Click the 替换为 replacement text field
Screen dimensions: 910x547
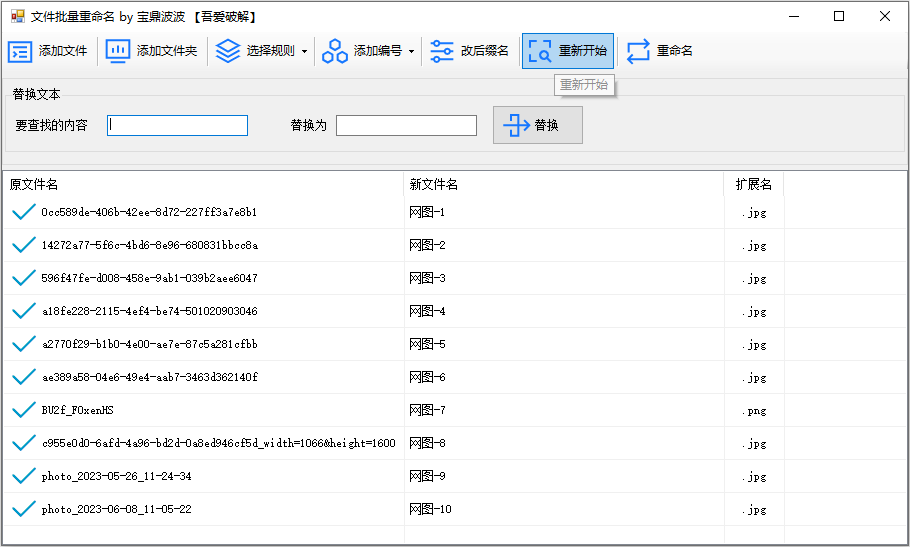click(x=406, y=125)
